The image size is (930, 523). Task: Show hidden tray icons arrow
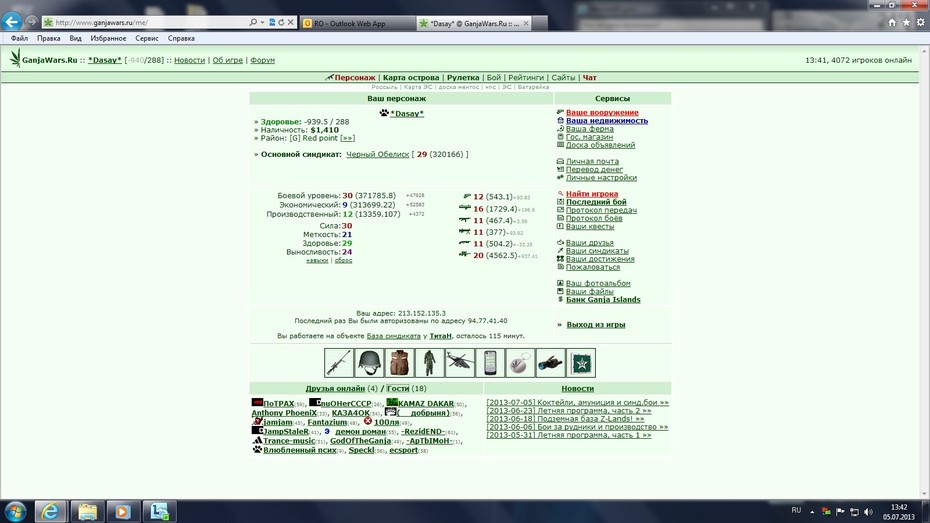(x=812, y=512)
